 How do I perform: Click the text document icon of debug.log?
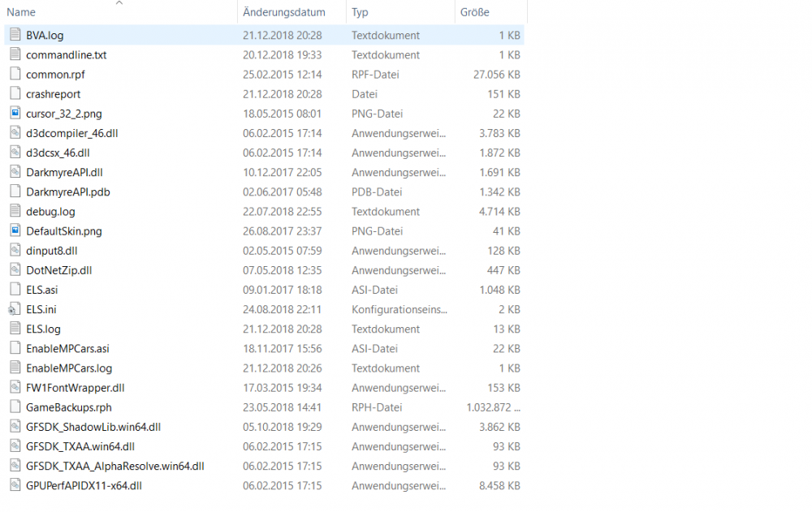point(13,211)
